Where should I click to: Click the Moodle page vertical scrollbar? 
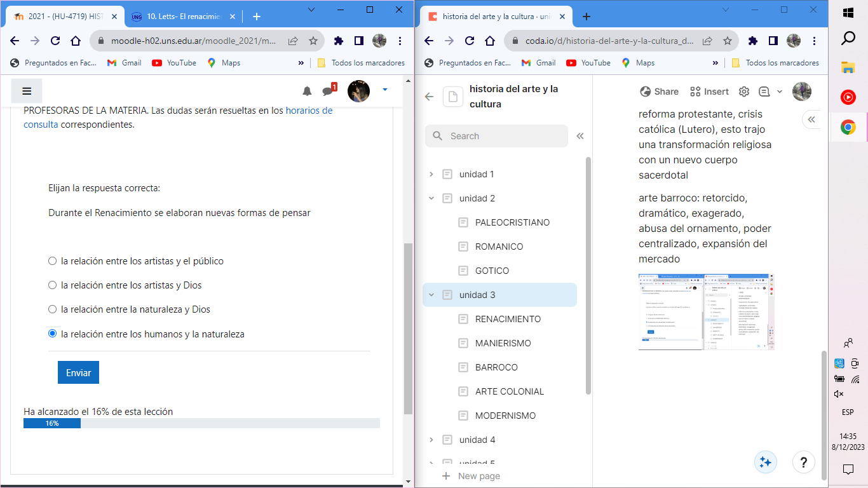click(x=409, y=328)
